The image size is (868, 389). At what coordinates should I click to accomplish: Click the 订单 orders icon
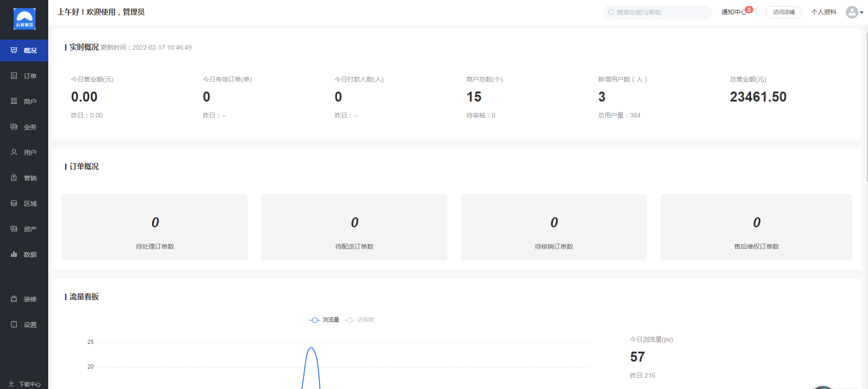14,76
